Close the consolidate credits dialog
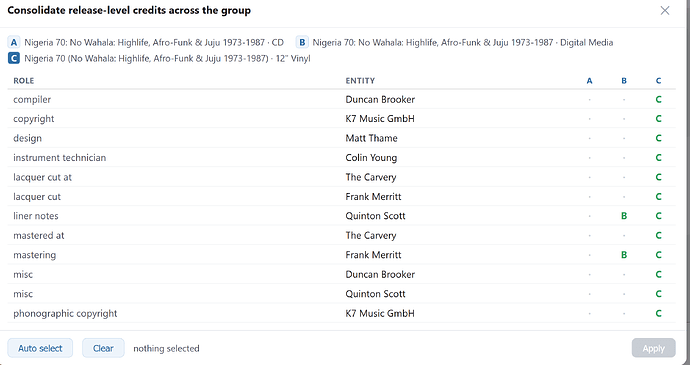690x365 pixels. point(664,11)
